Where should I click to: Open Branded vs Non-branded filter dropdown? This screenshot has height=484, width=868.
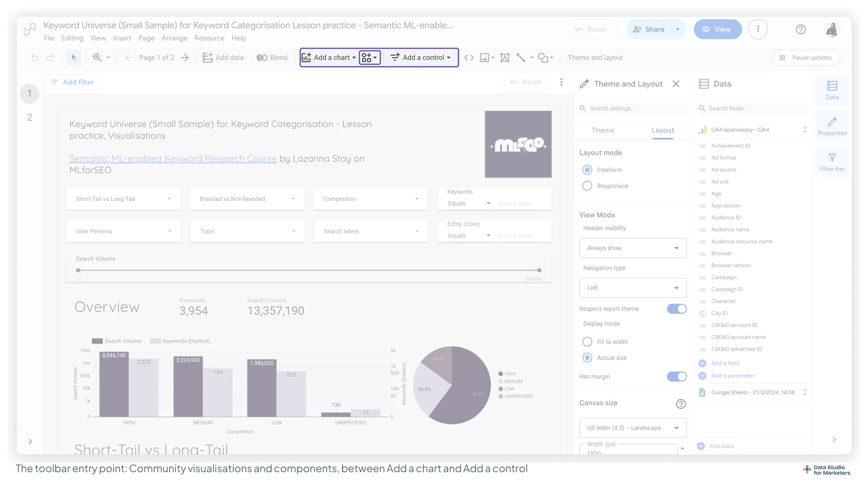coord(247,199)
